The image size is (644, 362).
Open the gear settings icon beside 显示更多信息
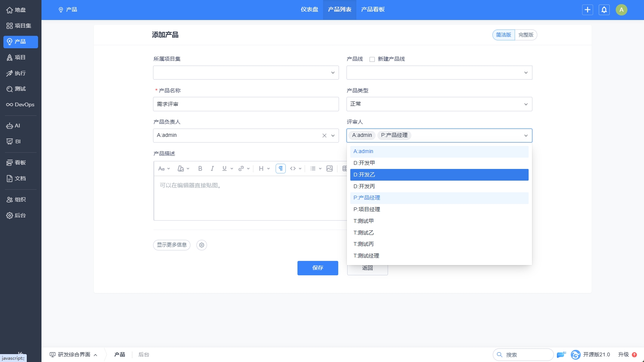(202, 245)
